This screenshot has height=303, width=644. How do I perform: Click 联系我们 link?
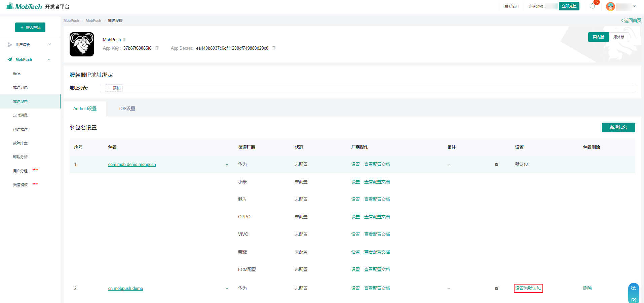(x=512, y=6)
